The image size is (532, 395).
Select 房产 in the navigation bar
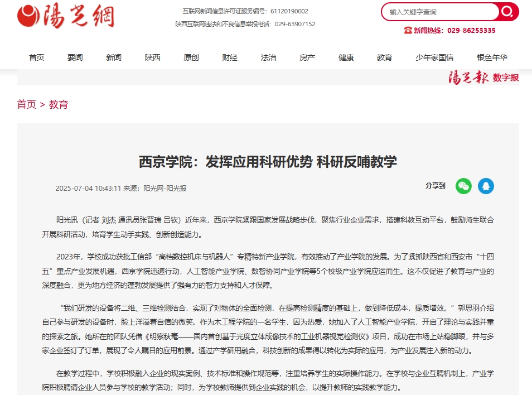tap(307, 57)
